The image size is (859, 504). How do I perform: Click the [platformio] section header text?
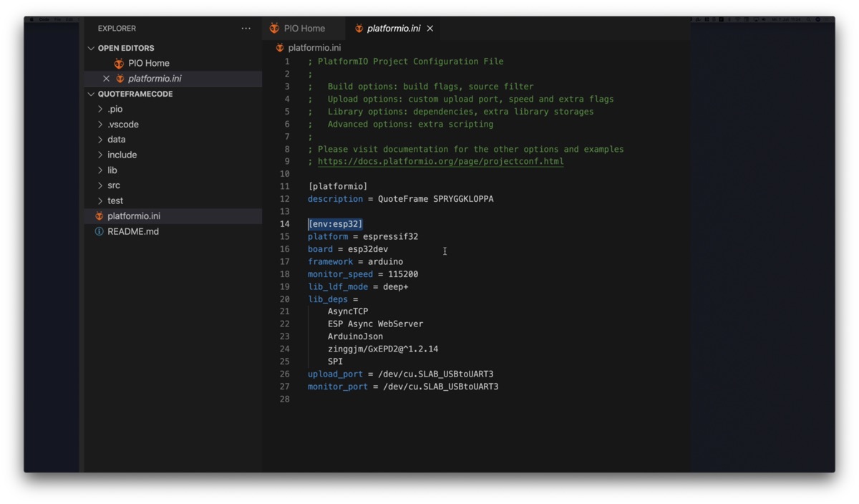point(337,186)
